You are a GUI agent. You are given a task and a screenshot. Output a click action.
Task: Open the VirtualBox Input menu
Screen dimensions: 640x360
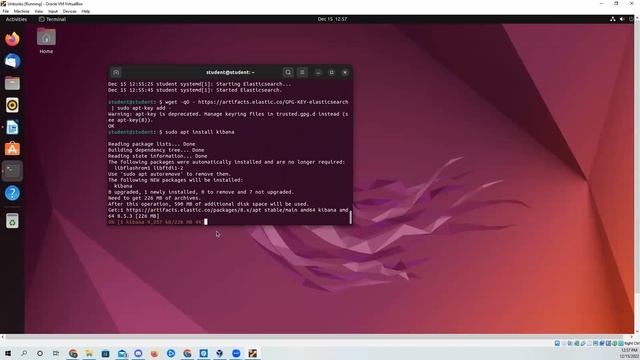(53, 11)
